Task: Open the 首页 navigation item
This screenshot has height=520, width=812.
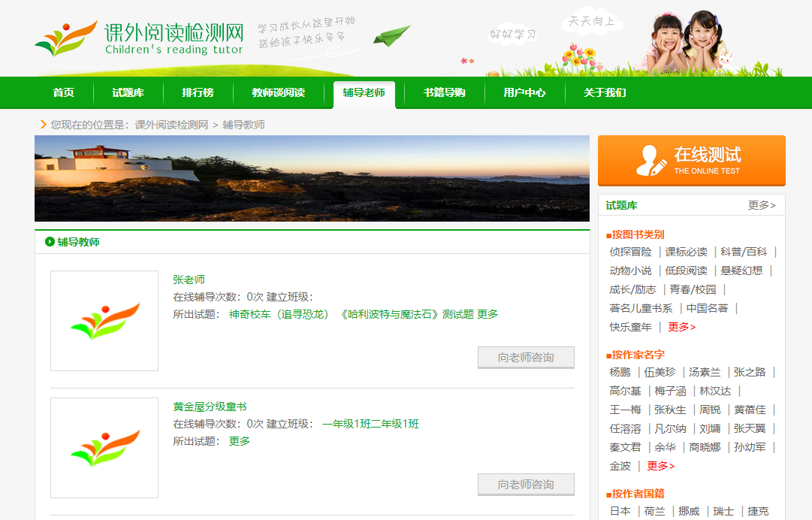Action: pyautogui.click(x=64, y=93)
